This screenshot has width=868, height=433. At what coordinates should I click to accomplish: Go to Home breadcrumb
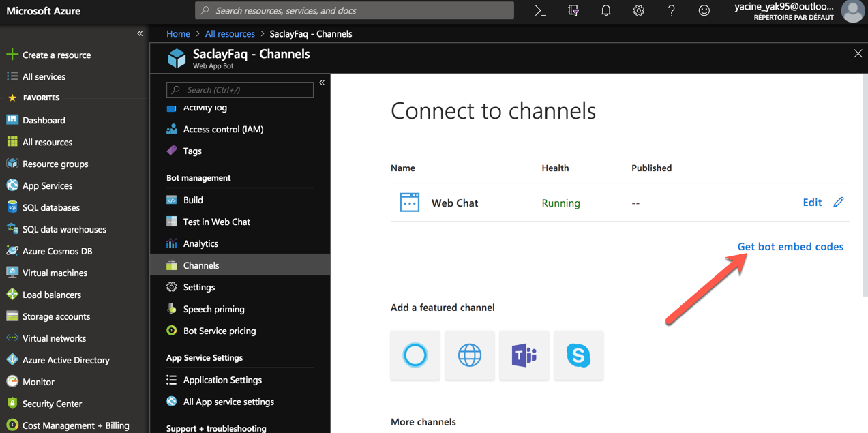tap(178, 33)
